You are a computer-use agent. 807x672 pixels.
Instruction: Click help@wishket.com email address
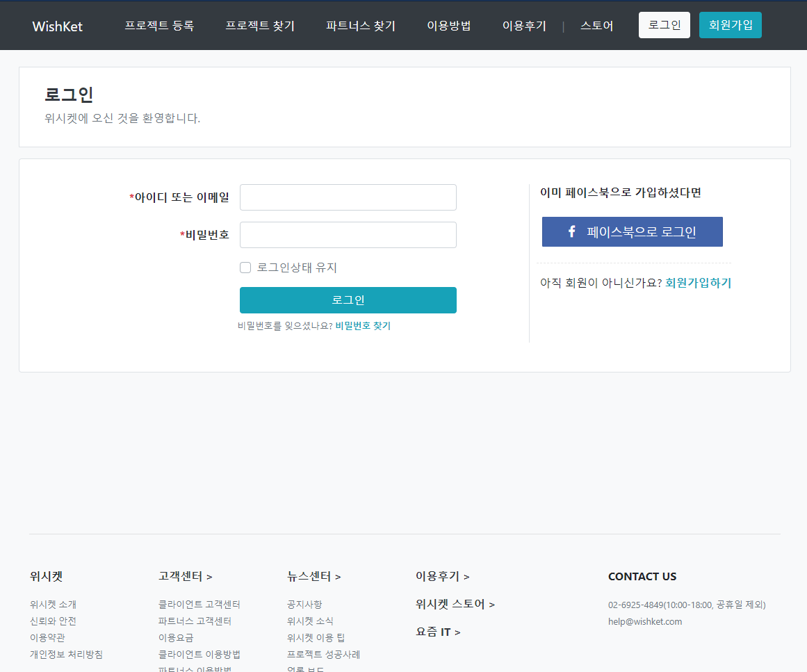645,621
